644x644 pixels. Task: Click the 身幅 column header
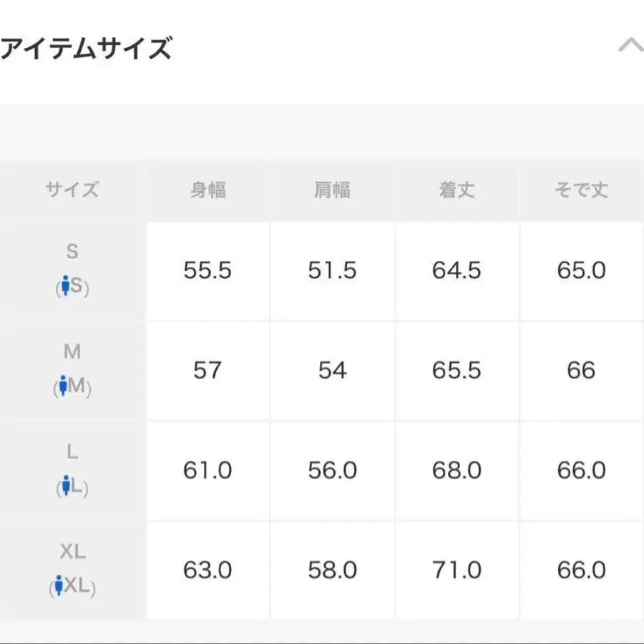(208, 190)
